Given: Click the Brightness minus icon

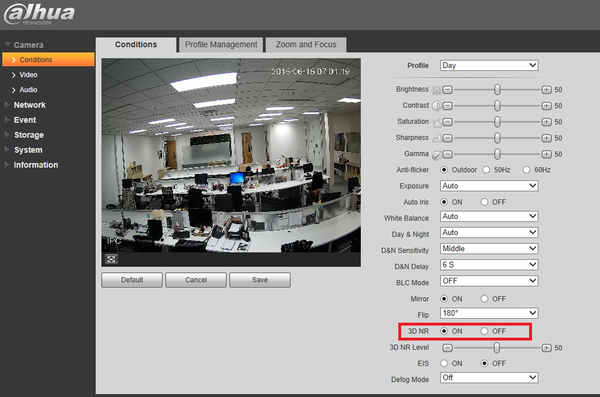Looking at the screenshot, I should [447, 90].
